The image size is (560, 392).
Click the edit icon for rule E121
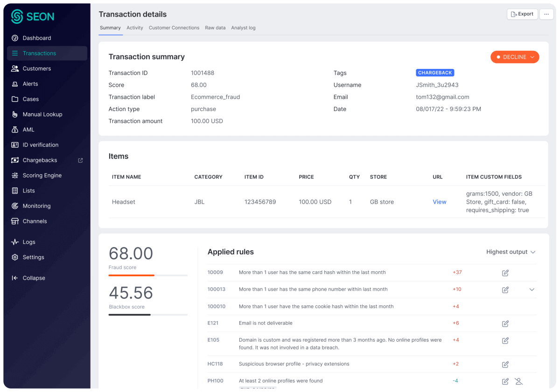[505, 323]
